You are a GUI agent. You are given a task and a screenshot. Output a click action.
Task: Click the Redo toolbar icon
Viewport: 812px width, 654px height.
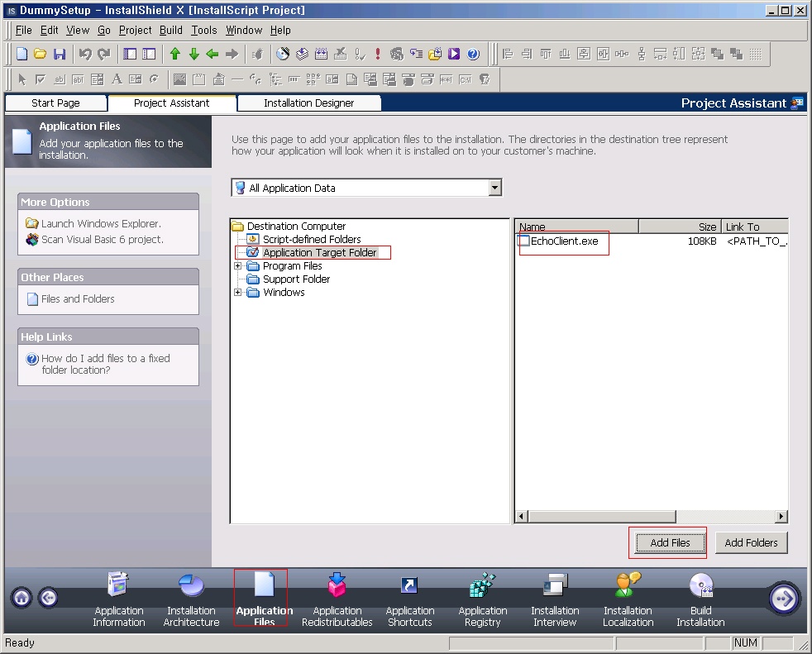point(104,54)
